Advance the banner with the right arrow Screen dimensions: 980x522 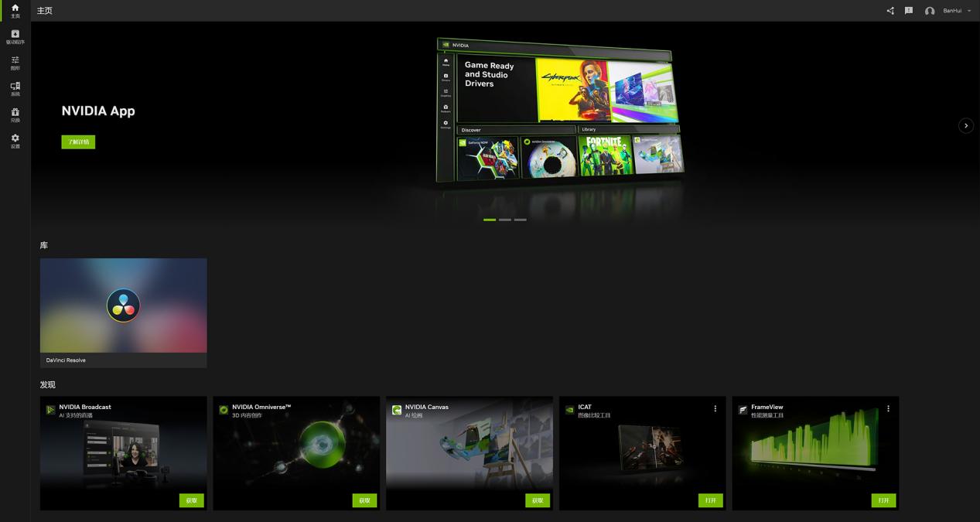click(x=965, y=125)
